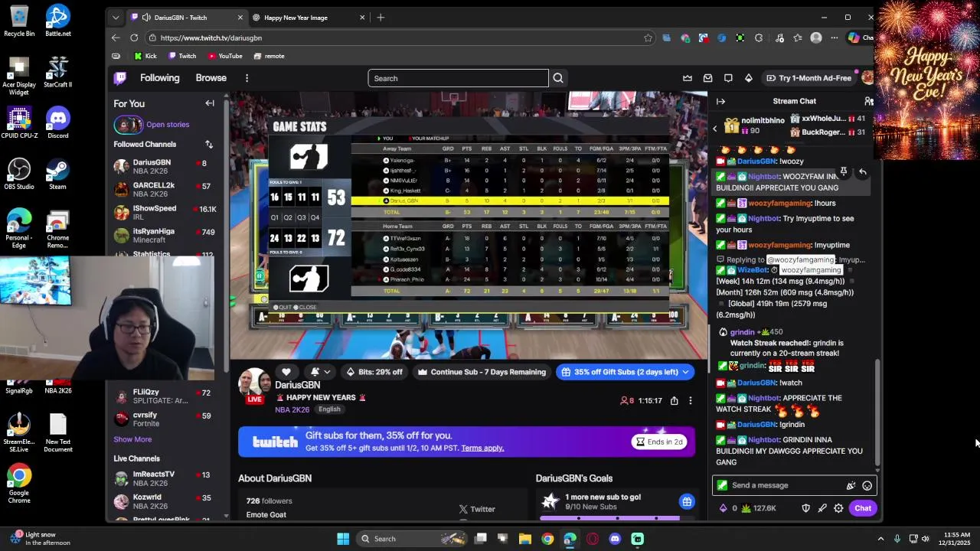The image size is (980, 551).
Task: Open the Bits cheer icon in message box
Action: point(851,485)
